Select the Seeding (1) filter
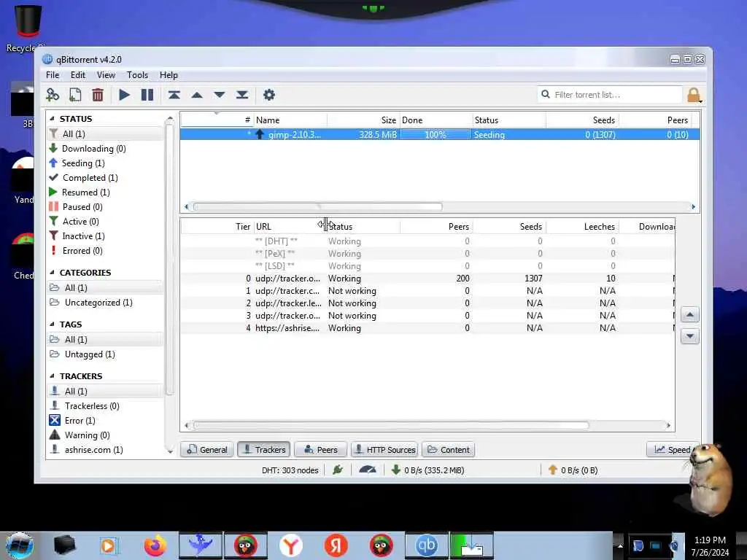747x560 pixels. click(83, 163)
